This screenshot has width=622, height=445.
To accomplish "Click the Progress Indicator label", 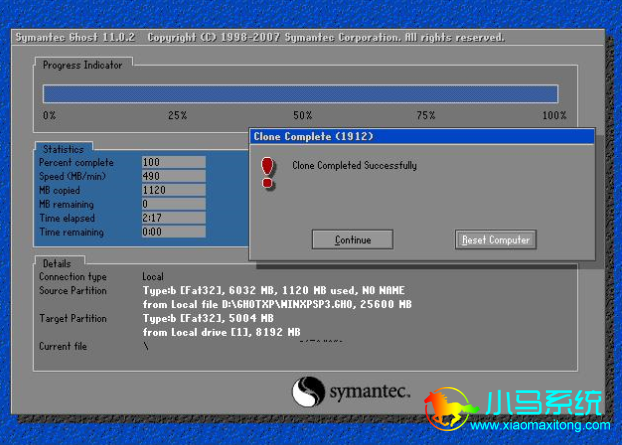I will [83, 65].
